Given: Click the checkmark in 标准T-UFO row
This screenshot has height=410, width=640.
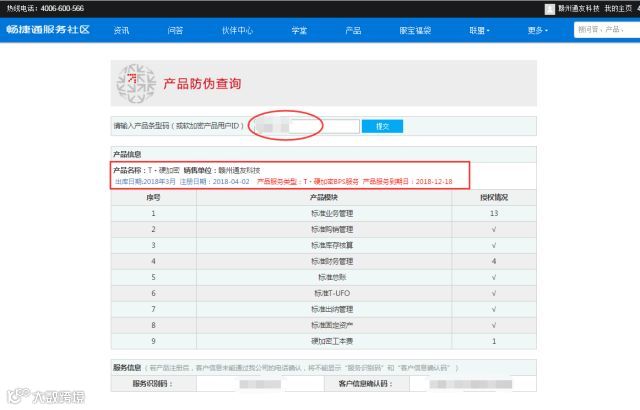Looking at the screenshot, I should [x=494, y=293].
